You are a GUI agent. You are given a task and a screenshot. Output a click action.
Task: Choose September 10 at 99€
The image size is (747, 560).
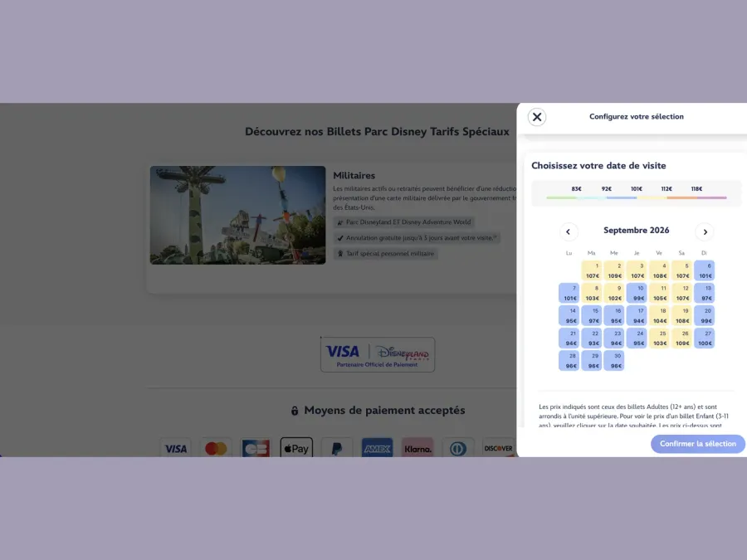(x=637, y=293)
